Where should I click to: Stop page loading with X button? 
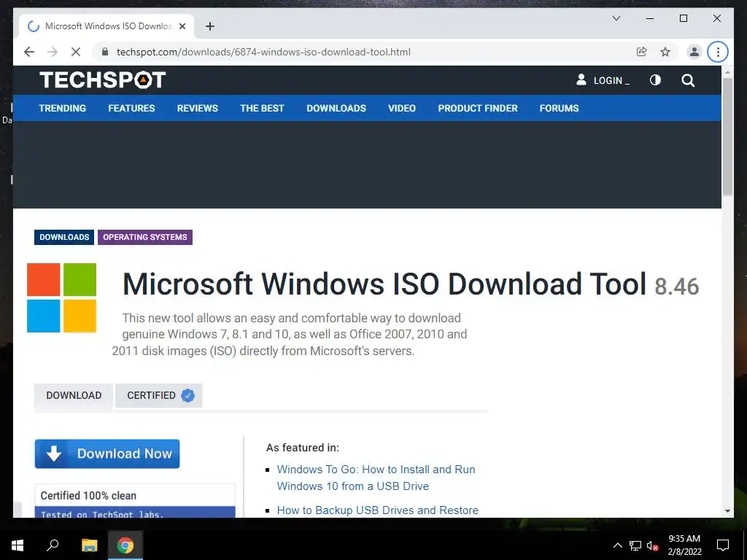pos(76,52)
